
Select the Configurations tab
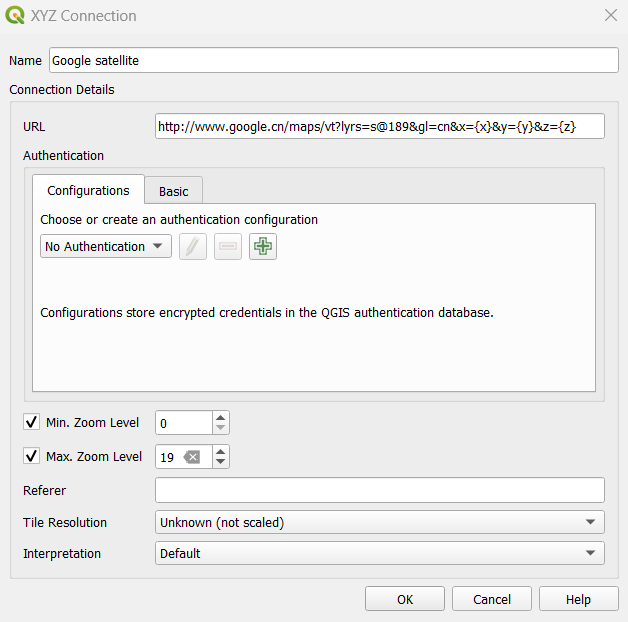pyautogui.click(x=88, y=190)
